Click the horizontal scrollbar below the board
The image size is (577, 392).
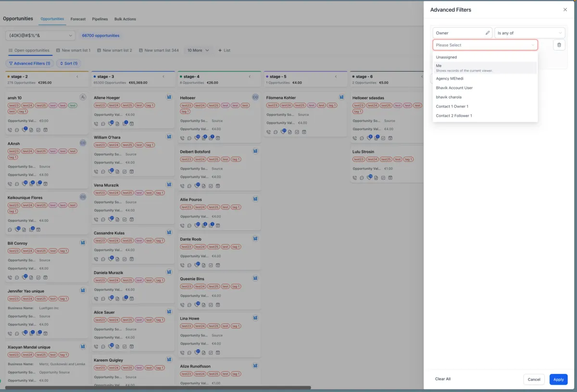[158, 388]
